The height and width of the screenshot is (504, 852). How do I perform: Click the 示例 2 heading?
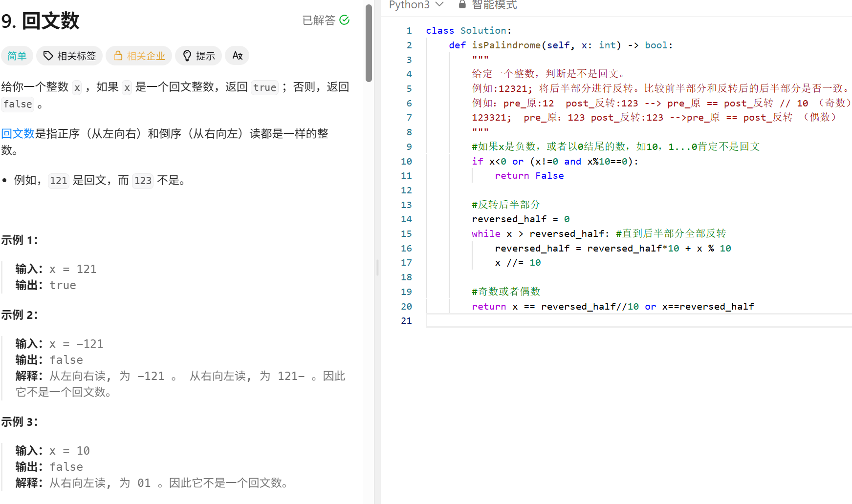(x=20, y=315)
